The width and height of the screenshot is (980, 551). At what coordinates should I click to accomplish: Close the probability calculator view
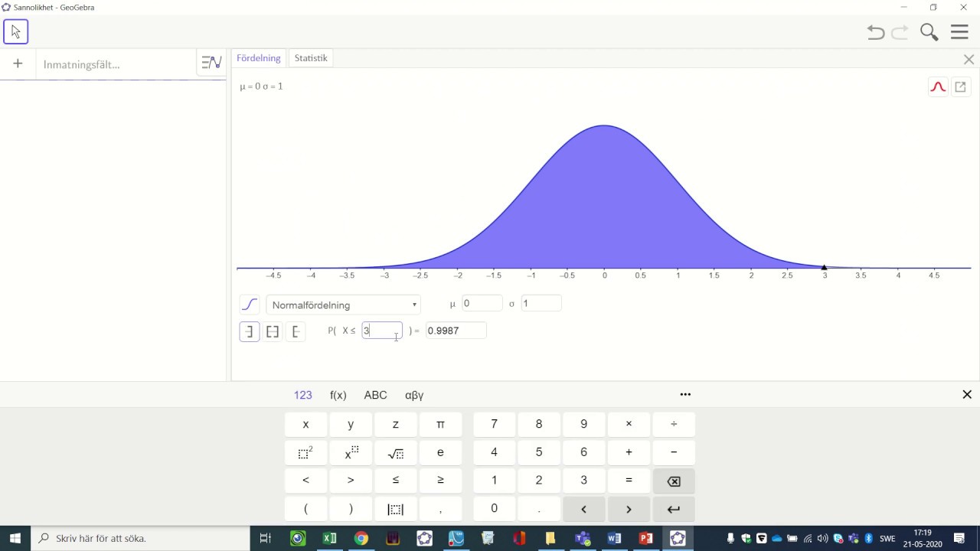click(x=969, y=59)
